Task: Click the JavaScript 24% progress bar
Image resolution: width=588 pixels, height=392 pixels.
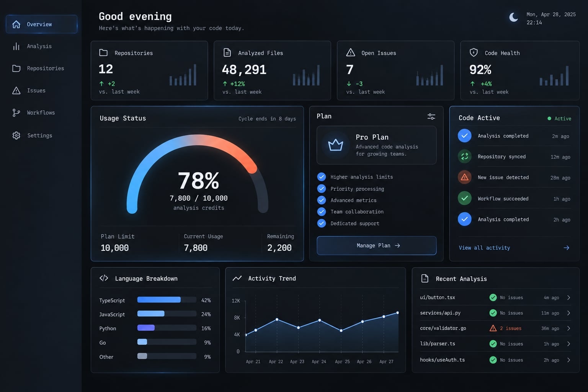Action: coord(167,314)
